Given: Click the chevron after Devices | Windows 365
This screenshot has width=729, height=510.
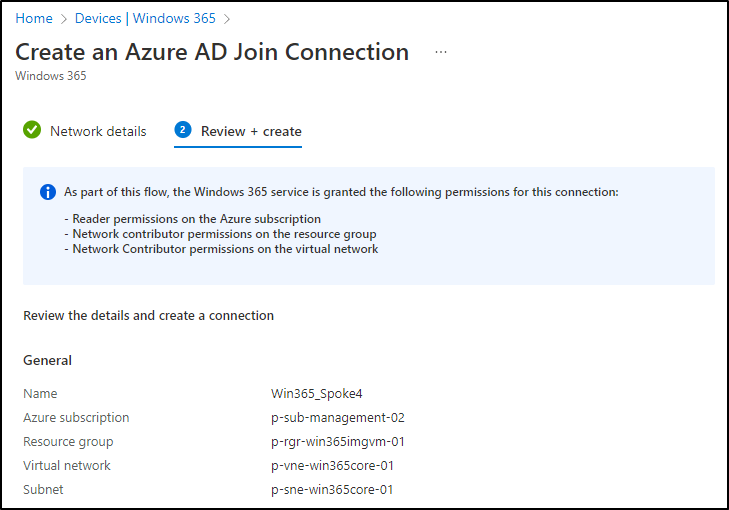Looking at the screenshot, I should pos(227,19).
